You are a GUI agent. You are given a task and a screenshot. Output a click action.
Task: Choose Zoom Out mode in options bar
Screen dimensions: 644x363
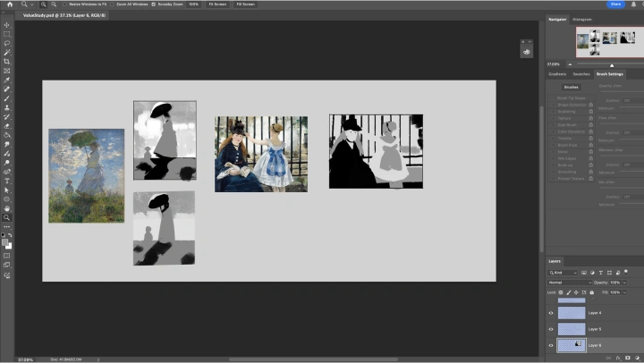click(54, 4)
